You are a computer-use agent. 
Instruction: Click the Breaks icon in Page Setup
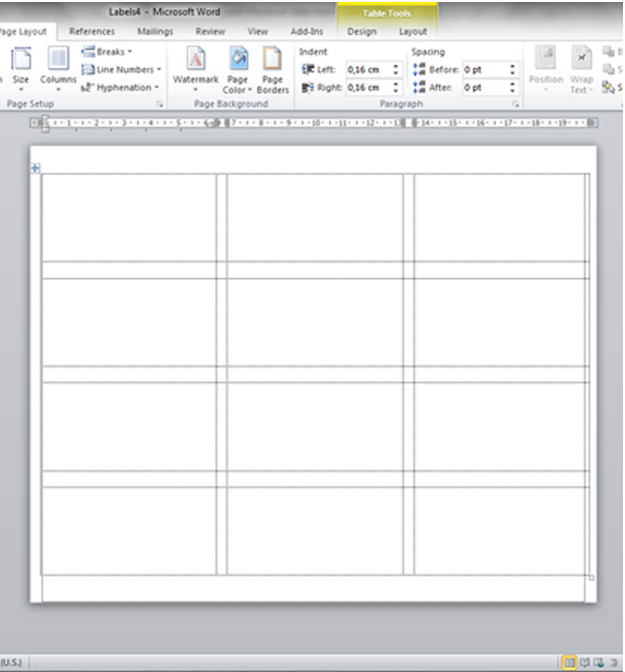point(88,52)
